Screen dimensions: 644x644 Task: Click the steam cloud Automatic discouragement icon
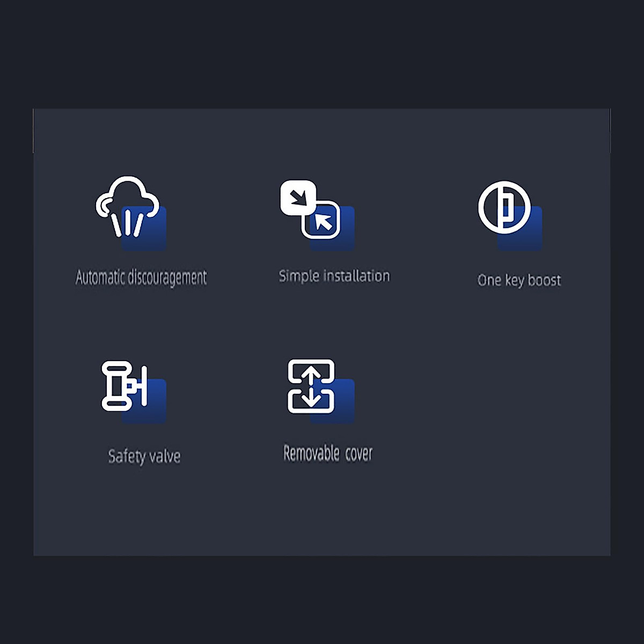(x=128, y=207)
